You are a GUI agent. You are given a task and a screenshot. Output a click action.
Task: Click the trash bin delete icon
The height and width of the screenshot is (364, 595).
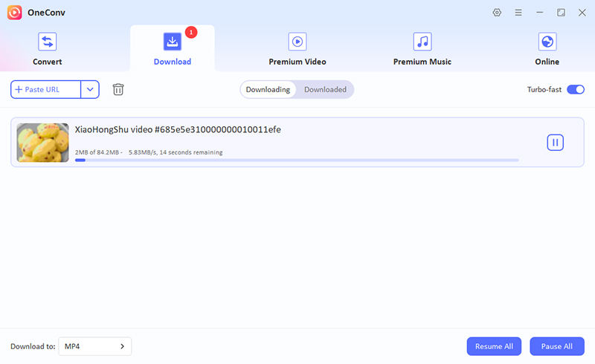(x=118, y=89)
